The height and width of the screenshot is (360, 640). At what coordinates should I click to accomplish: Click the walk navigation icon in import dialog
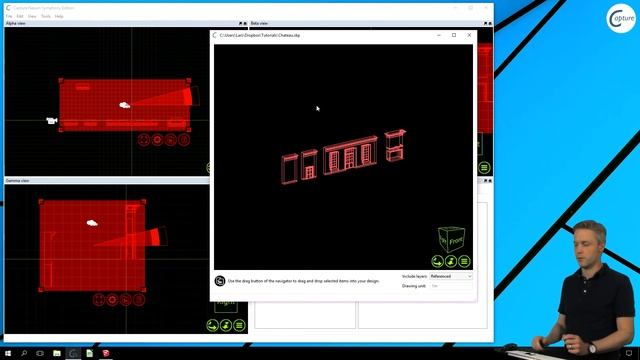click(x=451, y=261)
